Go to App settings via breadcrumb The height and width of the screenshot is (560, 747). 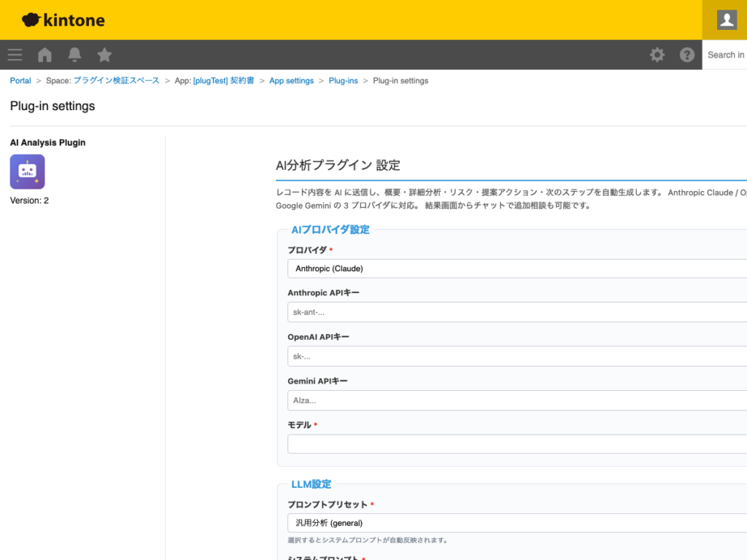291,80
